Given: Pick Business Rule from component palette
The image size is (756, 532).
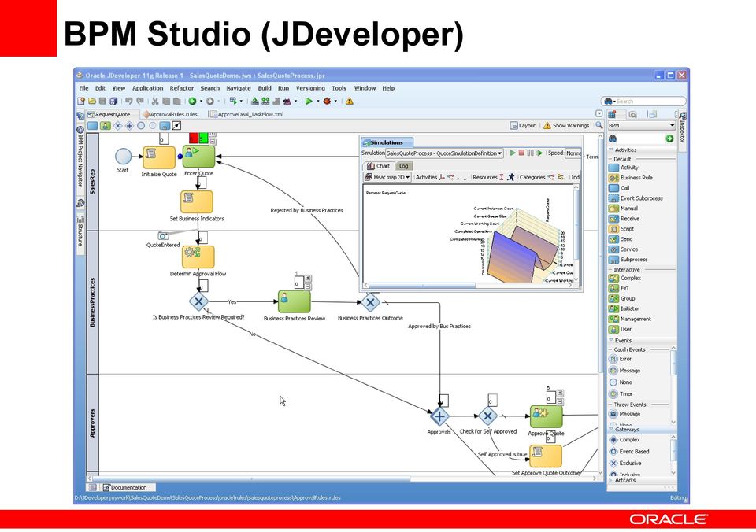Looking at the screenshot, I should pyautogui.click(x=631, y=178).
